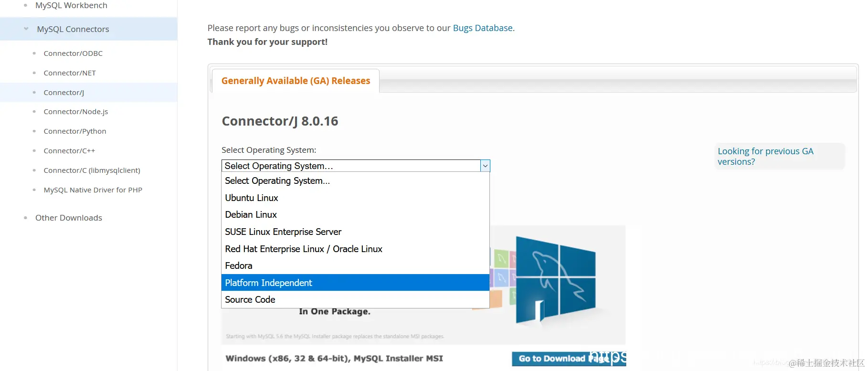
Task: Click the 'Thank you for your support!' text
Action: pos(267,42)
